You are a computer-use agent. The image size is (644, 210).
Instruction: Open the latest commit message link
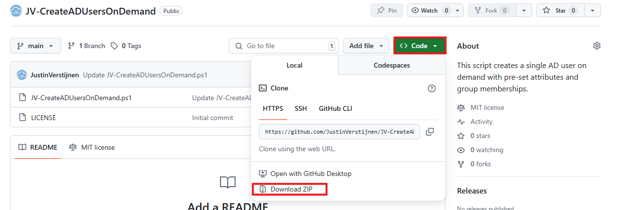pyautogui.click(x=145, y=75)
